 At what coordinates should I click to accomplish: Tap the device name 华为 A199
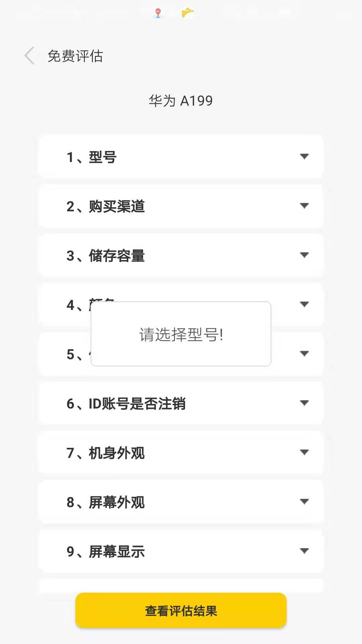tap(181, 100)
